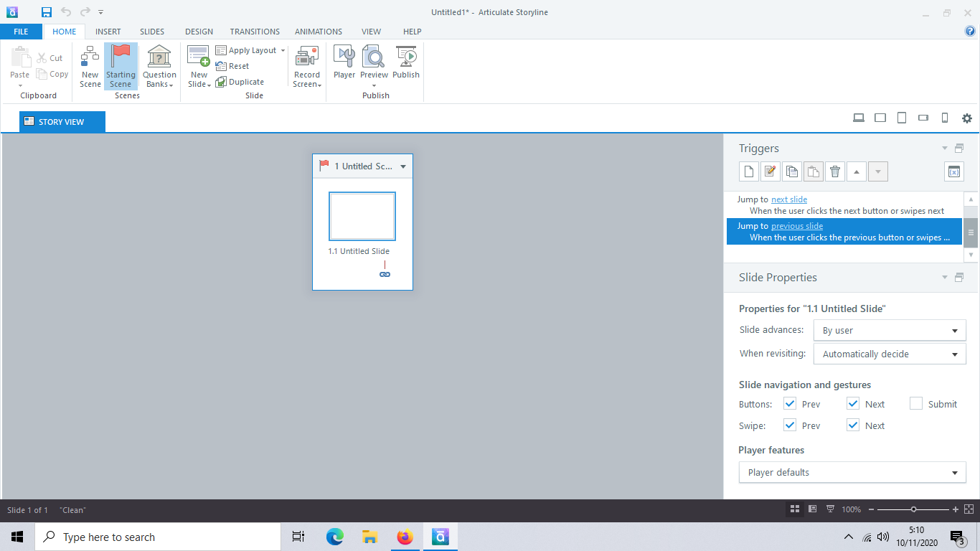This screenshot has height=551, width=980.
Task: Open the Manage Project Variables icon
Action: tap(953, 171)
